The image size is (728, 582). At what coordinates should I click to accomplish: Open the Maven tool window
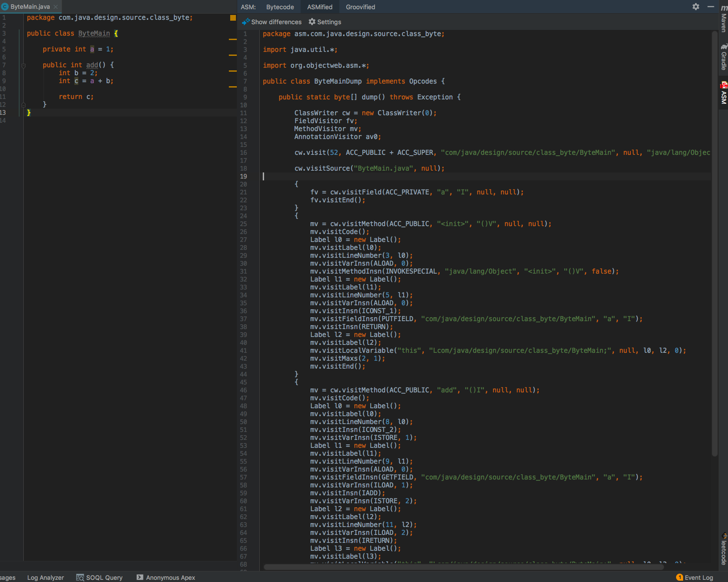[x=724, y=18]
